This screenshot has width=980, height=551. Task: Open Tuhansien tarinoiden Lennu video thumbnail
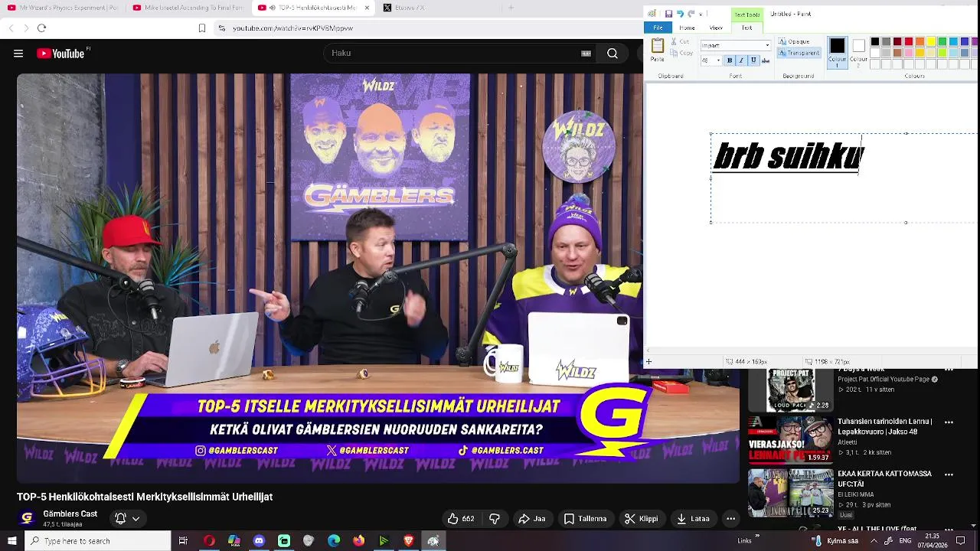click(790, 439)
